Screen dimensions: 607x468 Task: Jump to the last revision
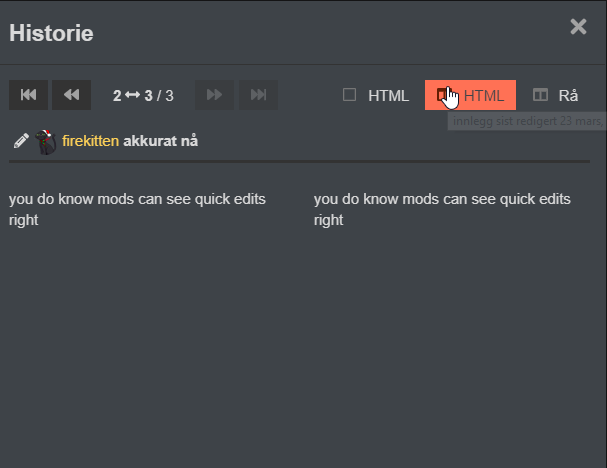[258, 95]
